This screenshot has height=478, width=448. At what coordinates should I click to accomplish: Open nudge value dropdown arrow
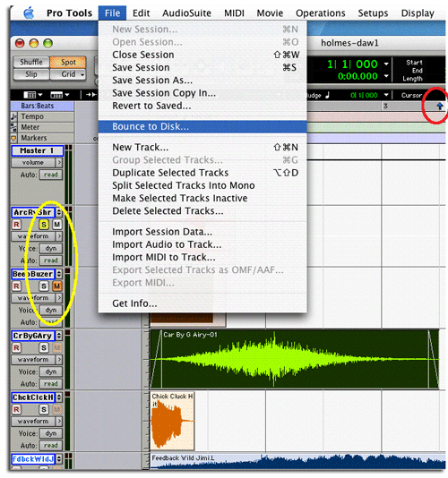click(386, 95)
